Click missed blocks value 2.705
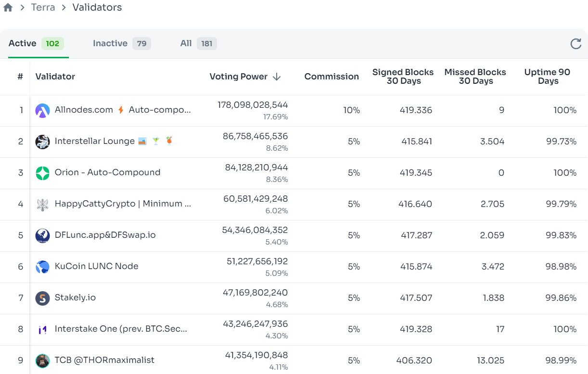The image size is (588, 374). pos(493,204)
